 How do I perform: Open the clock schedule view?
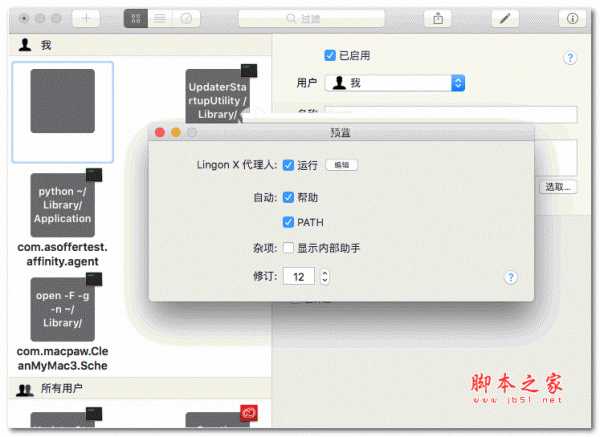[x=186, y=18]
